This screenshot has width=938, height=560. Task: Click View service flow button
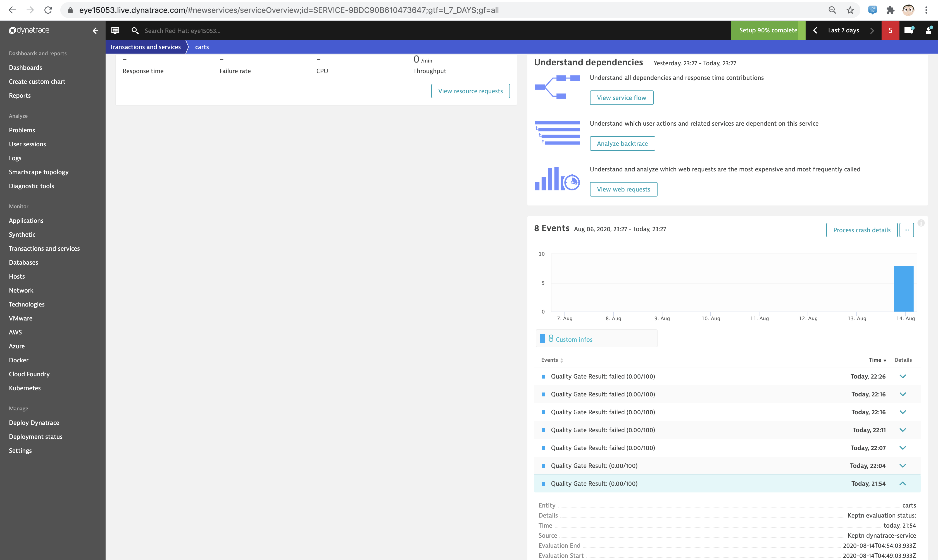click(x=621, y=98)
